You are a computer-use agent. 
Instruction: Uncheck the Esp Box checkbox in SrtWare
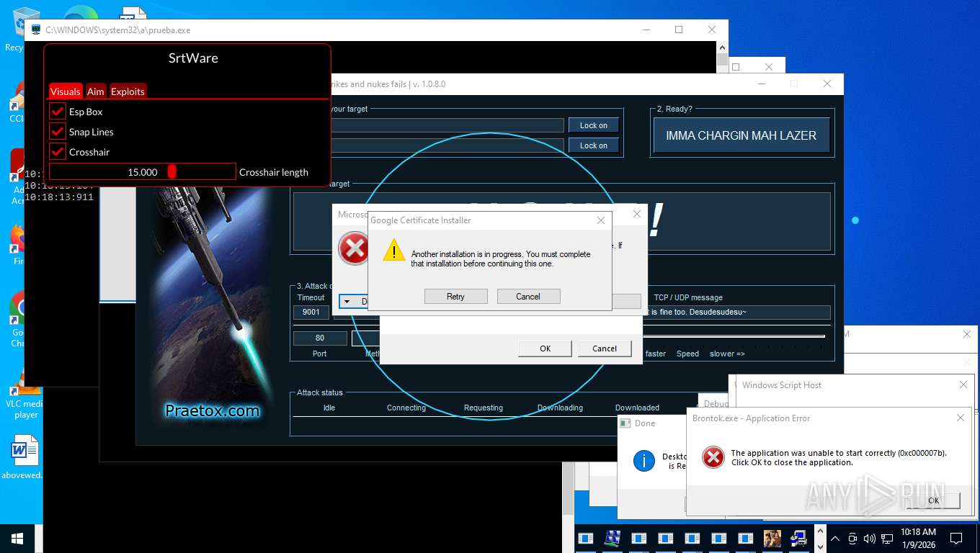coord(58,112)
